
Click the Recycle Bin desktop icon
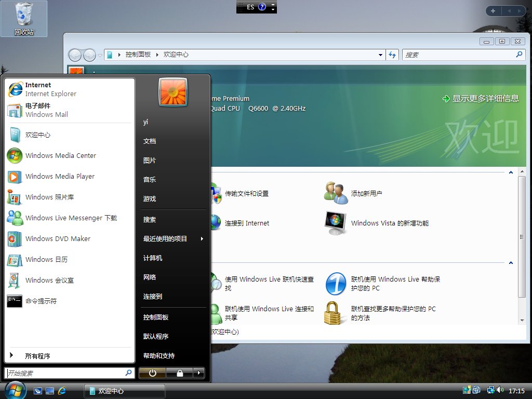pyautogui.click(x=24, y=19)
